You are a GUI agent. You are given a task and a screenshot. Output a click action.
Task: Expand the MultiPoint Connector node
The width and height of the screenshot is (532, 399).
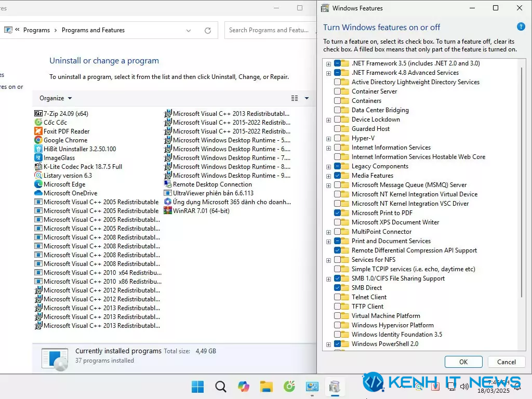[x=328, y=232]
